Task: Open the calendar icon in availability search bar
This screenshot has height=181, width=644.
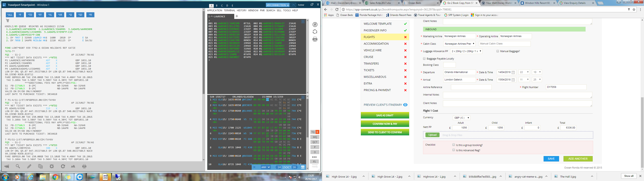Action: click(x=302, y=167)
